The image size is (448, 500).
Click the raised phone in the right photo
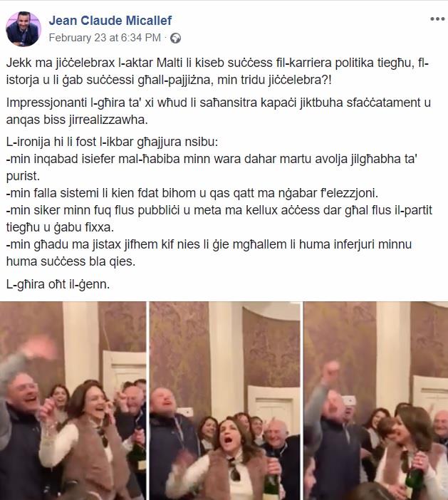(x=348, y=400)
